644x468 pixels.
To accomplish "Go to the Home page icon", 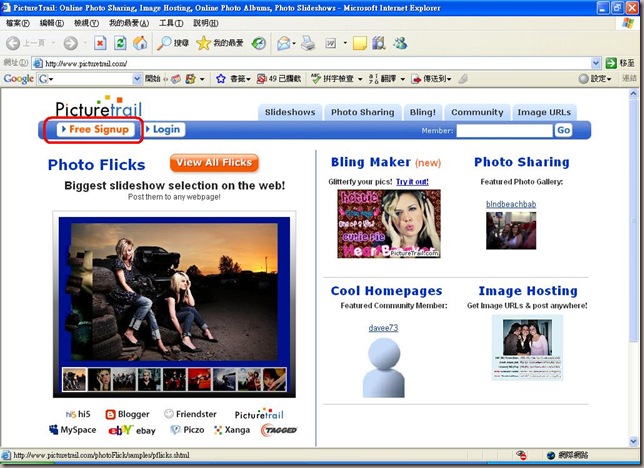I will pyautogui.click(x=140, y=43).
